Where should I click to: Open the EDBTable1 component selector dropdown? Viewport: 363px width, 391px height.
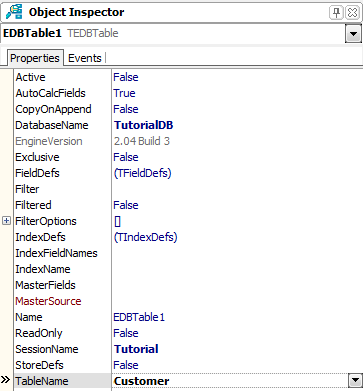pos(353,34)
